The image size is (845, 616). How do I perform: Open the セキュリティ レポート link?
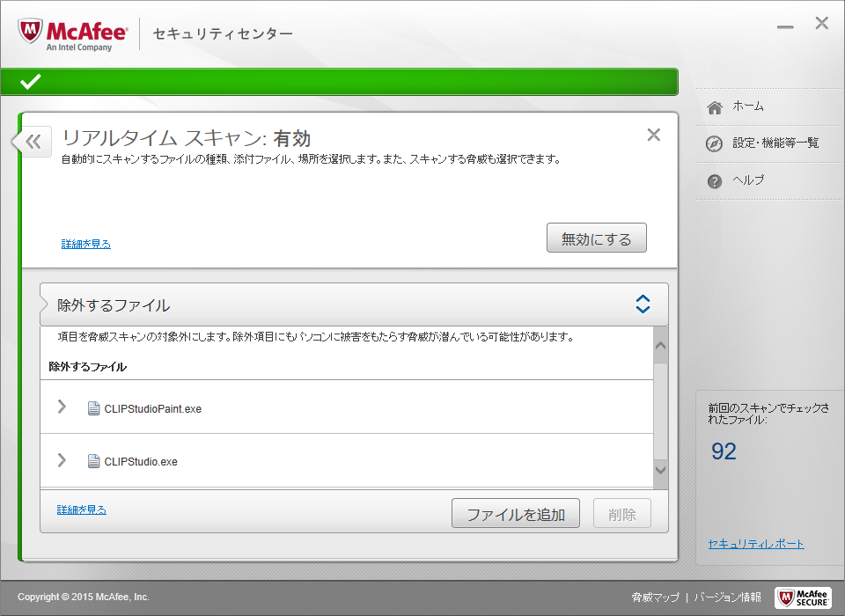pos(756,544)
